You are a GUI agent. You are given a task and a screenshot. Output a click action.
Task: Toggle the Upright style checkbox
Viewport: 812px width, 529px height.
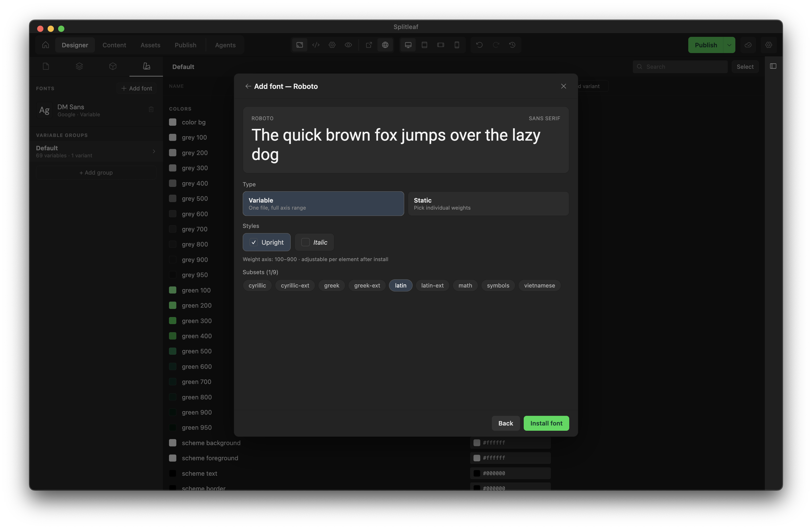point(253,242)
